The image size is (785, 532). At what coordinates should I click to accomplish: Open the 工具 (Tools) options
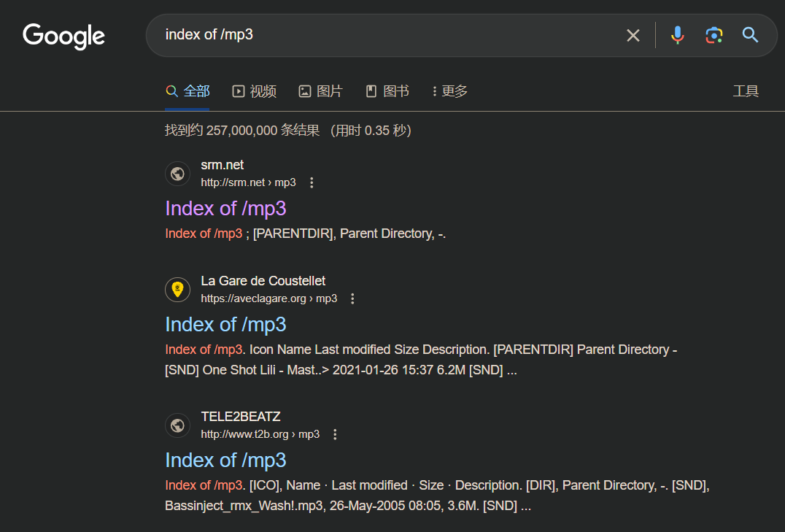pos(746,91)
